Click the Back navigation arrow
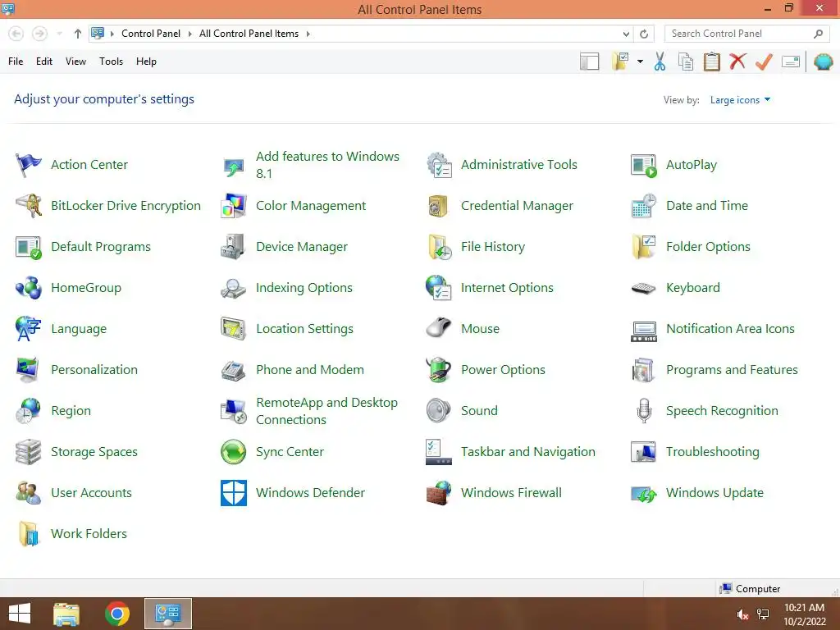 pyautogui.click(x=16, y=34)
